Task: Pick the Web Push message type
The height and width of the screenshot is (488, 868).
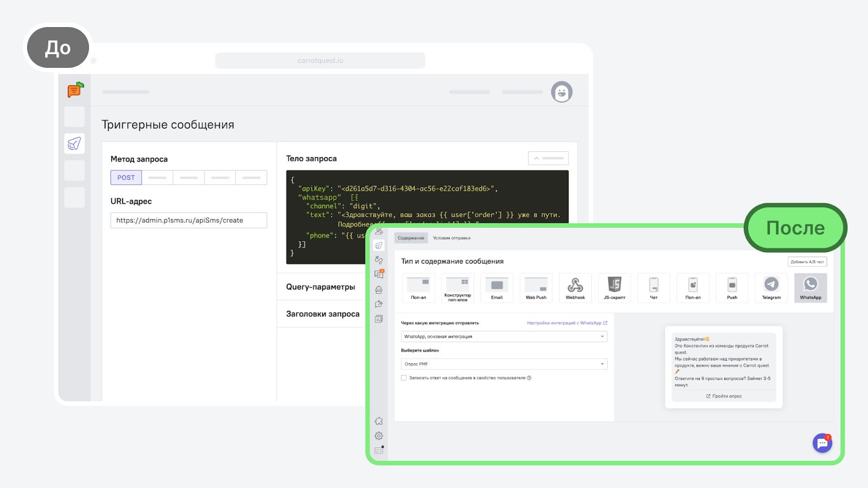Action: coord(536,287)
